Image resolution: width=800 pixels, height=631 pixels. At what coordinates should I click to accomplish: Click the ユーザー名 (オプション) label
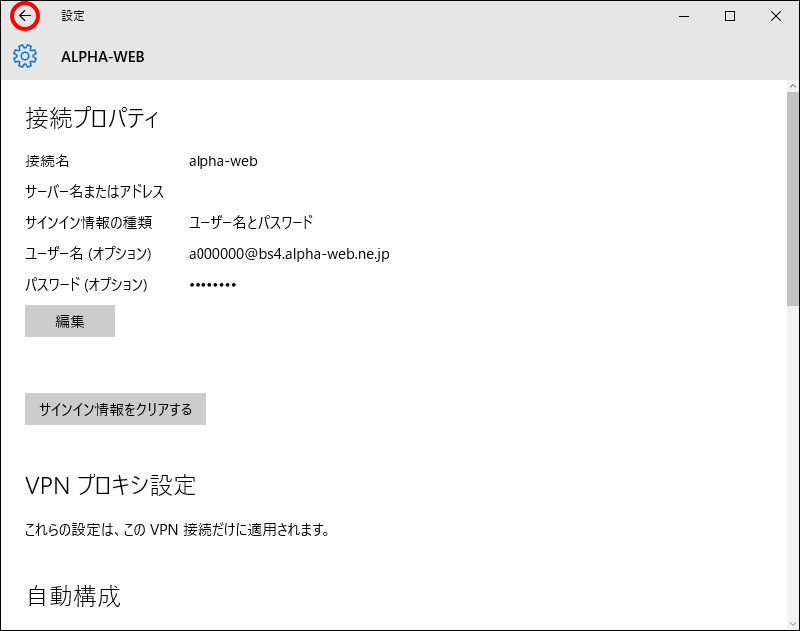(88, 254)
